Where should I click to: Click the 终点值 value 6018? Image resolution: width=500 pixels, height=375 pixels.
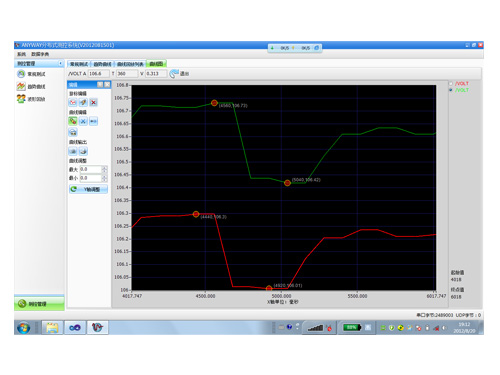point(456,297)
